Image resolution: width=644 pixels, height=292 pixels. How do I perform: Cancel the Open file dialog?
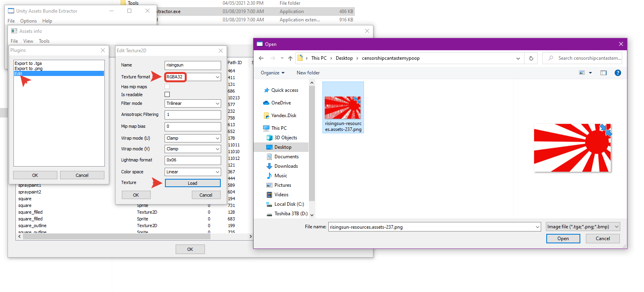pyautogui.click(x=603, y=239)
